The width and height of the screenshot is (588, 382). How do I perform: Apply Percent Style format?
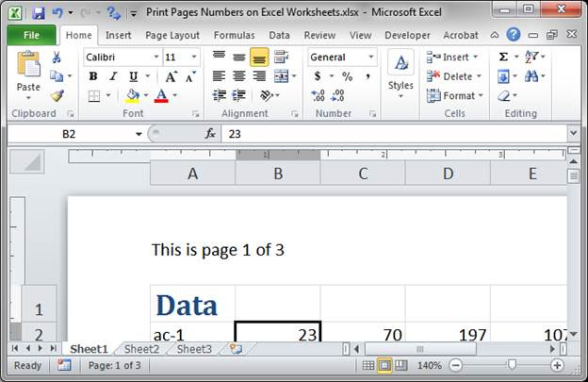(348, 76)
